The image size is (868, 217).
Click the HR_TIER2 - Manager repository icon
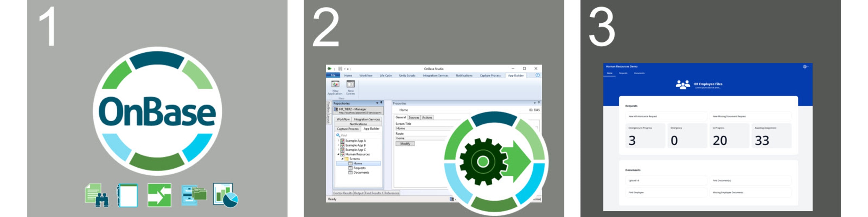click(336, 110)
